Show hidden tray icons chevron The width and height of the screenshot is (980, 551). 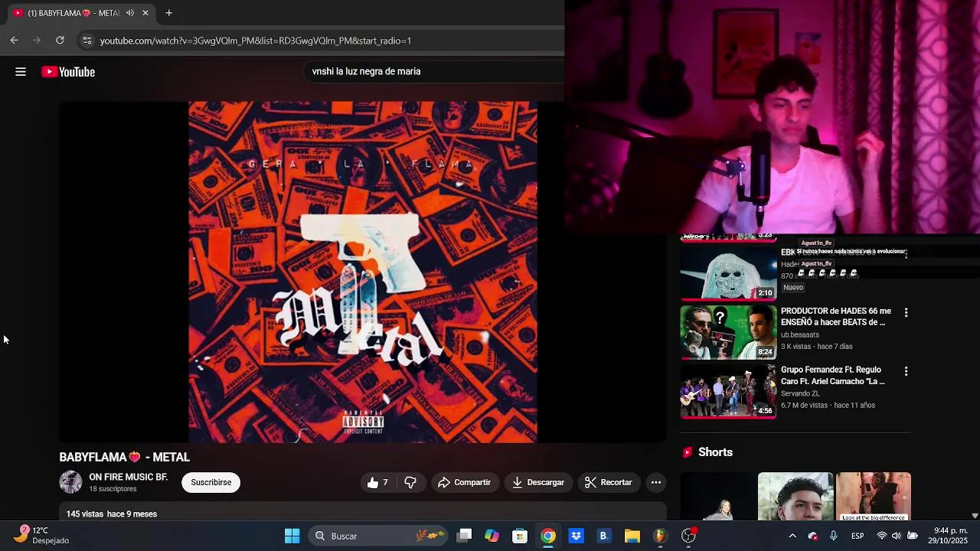(792, 536)
